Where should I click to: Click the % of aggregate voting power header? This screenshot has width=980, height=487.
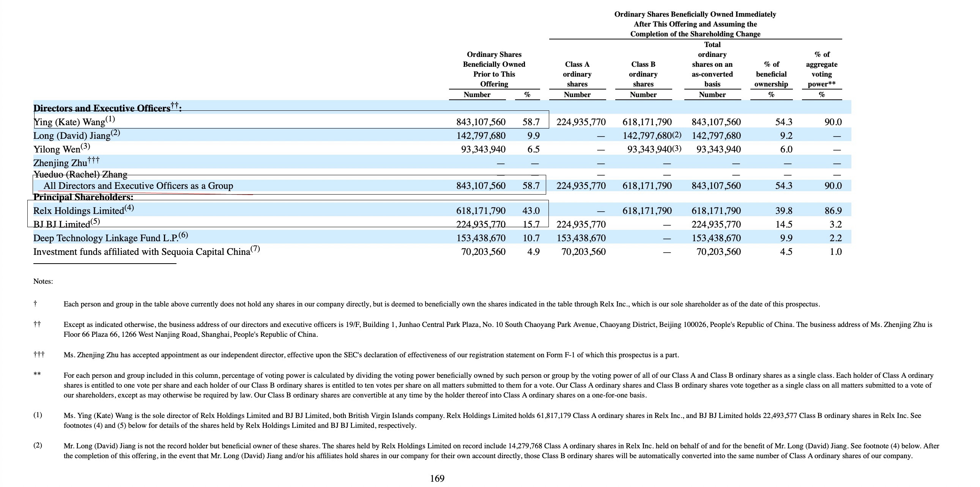821,69
